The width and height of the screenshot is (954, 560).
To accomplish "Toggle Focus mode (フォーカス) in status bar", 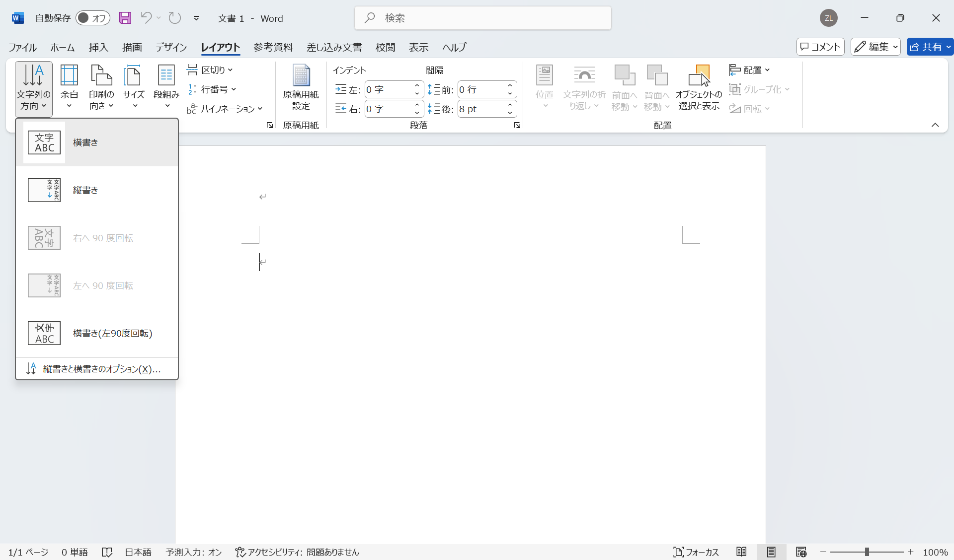I will [696, 552].
